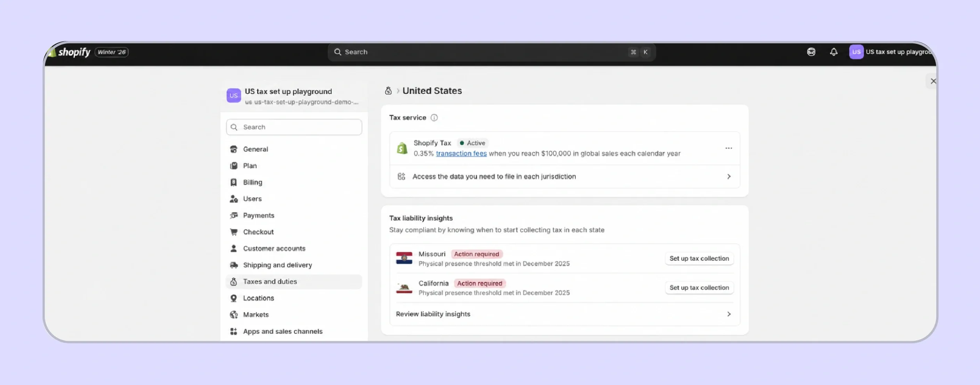Image resolution: width=980 pixels, height=385 pixels.
Task: Expand the jurisdiction data row chevron
Action: [x=729, y=177]
